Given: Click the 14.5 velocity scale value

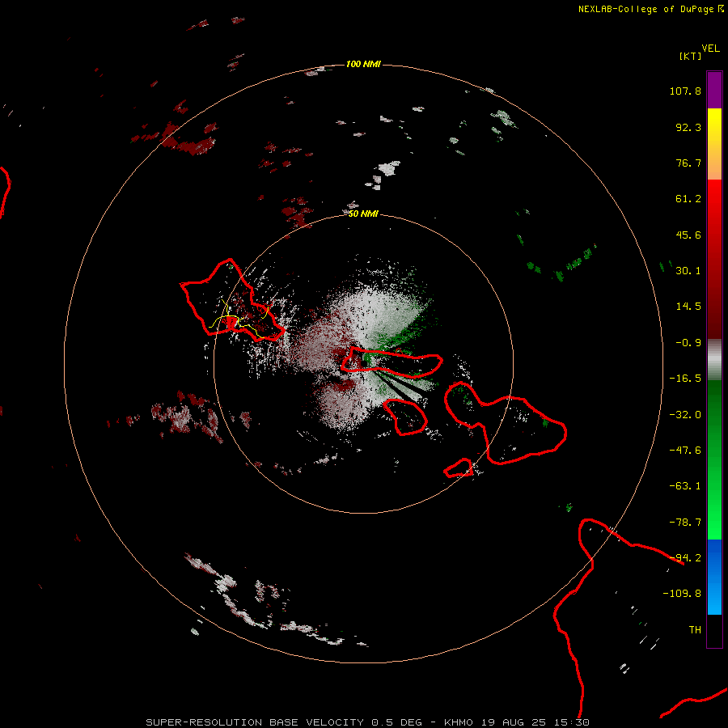Looking at the screenshot, I should pyautogui.click(x=688, y=307).
